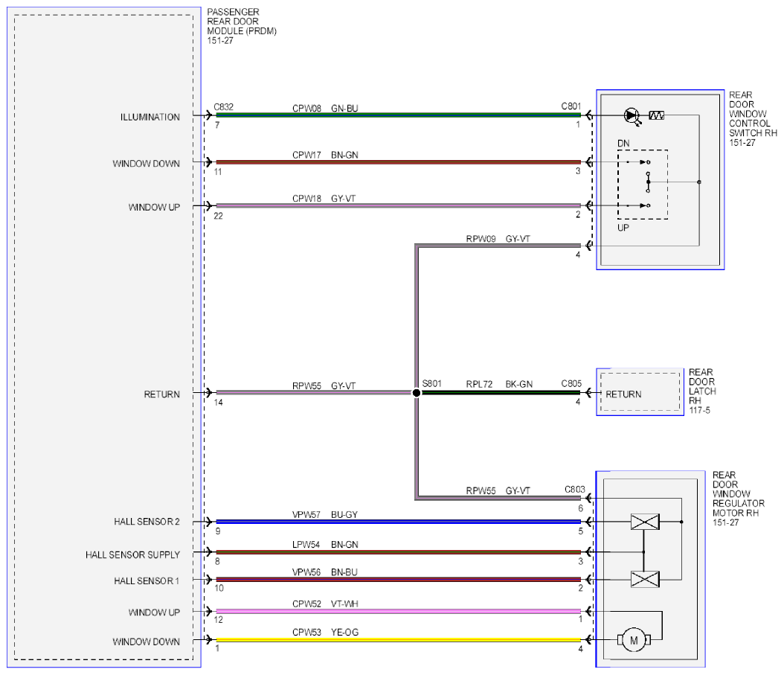Click circuit code LPW54
The height and width of the screenshot is (675, 784).
tap(306, 545)
